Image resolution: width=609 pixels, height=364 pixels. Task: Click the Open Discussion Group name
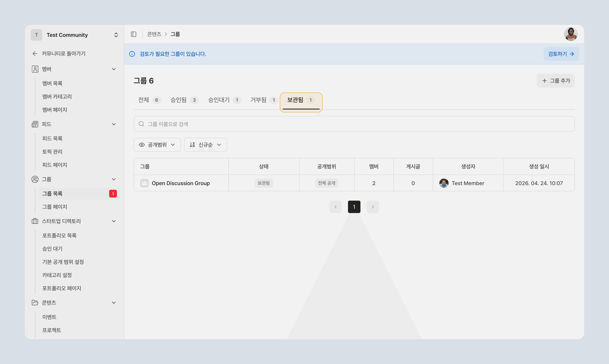(x=181, y=183)
